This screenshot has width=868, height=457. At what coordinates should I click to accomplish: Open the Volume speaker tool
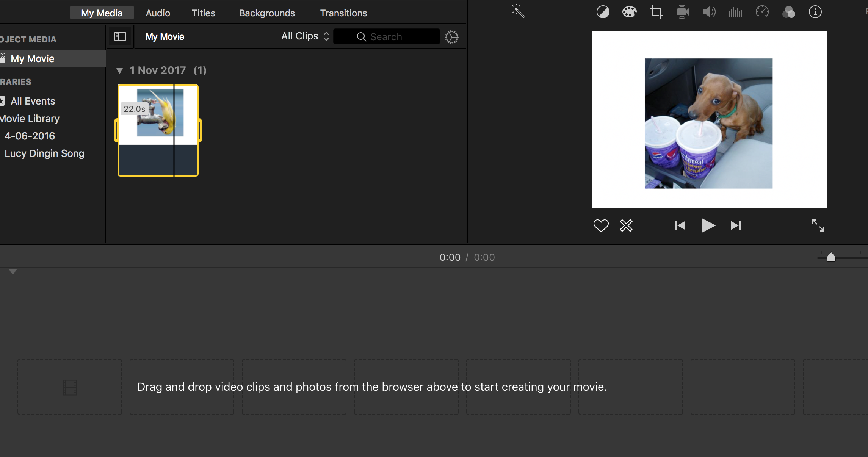pyautogui.click(x=709, y=12)
